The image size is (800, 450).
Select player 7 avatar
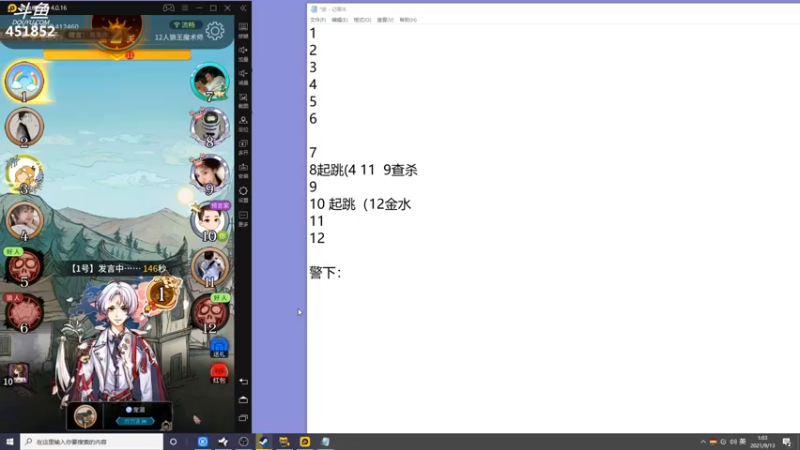click(x=209, y=82)
